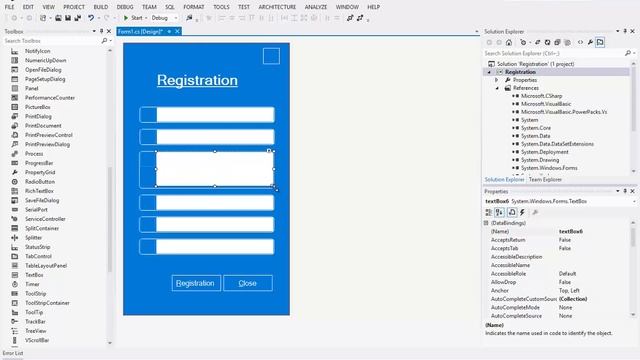Open the Solution Explorer search options dropdown
This screenshot has width=640, height=360.
(633, 53)
